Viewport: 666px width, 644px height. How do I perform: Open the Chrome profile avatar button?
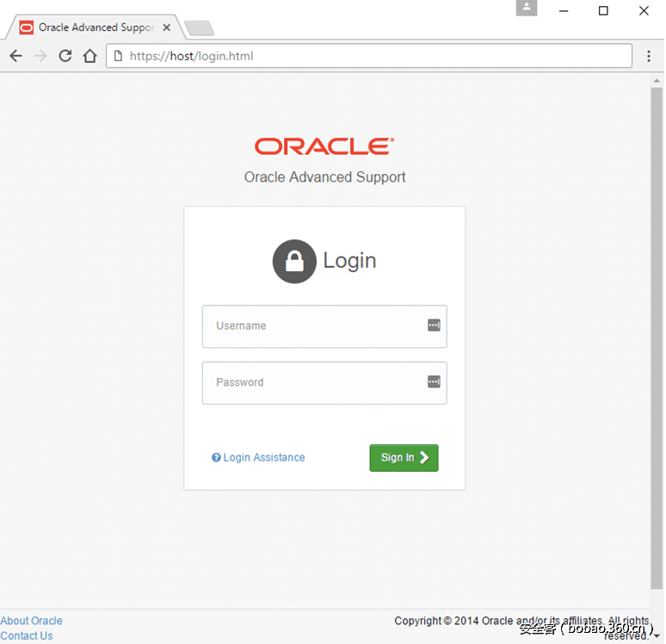pyautogui.click(x=527, y=8)
